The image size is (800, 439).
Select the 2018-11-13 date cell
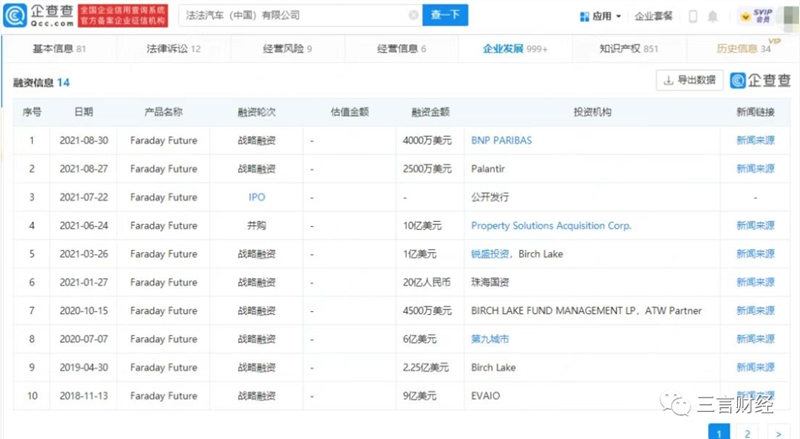point(84,396)
